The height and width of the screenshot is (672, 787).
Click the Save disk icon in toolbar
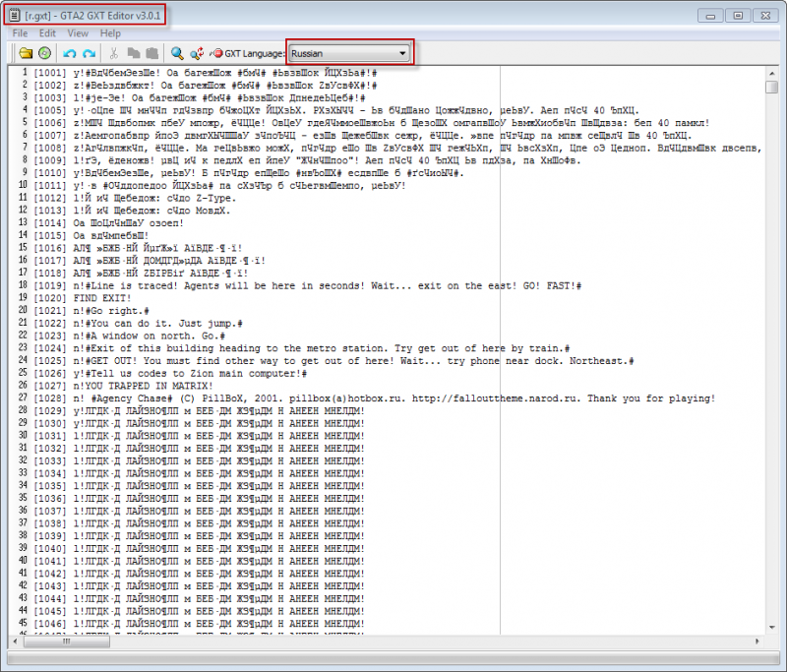(x=43, y=53)
